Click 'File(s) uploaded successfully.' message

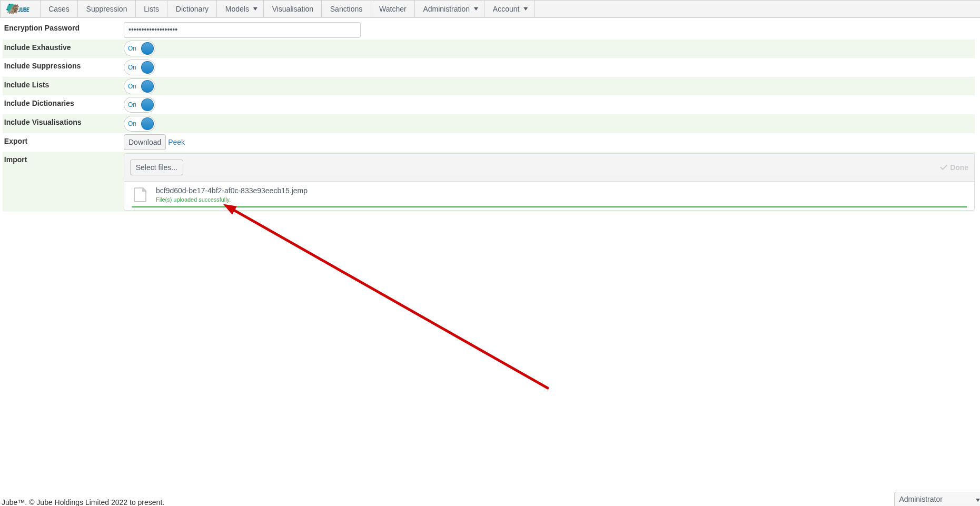coord(193,200)
